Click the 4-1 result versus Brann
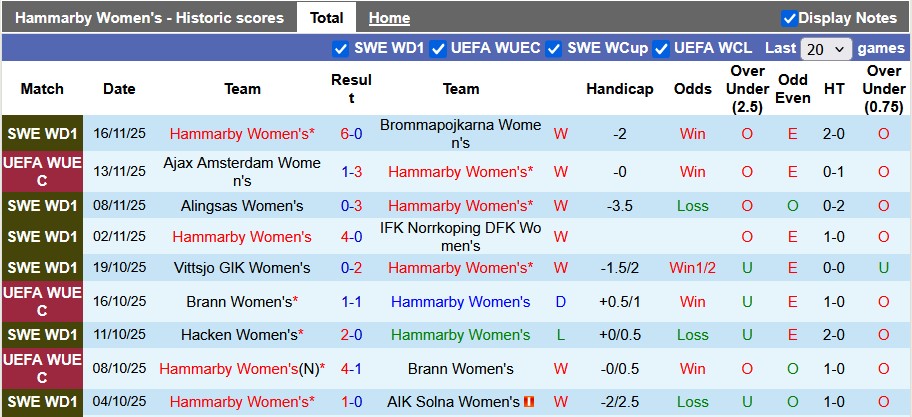 pos(351,369)
